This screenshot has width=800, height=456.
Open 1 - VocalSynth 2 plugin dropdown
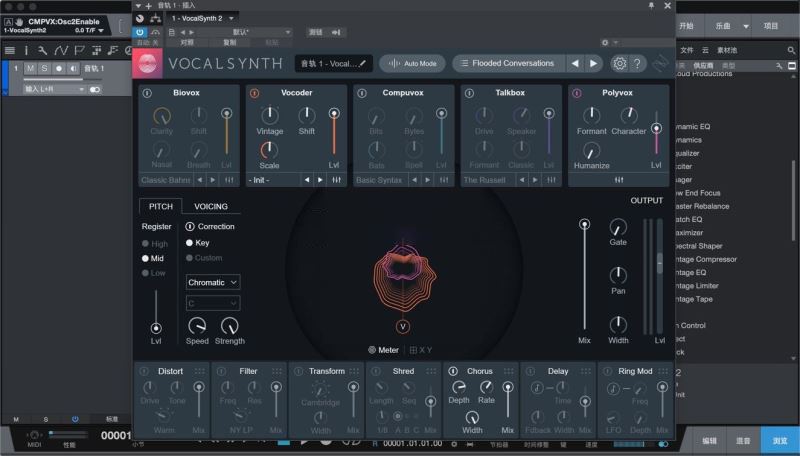(x=202, y=18)
